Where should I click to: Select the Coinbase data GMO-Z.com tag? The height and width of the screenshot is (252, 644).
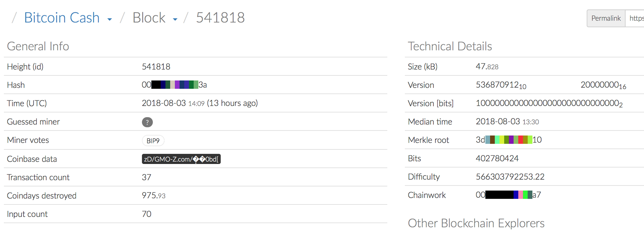click(181, 159)
